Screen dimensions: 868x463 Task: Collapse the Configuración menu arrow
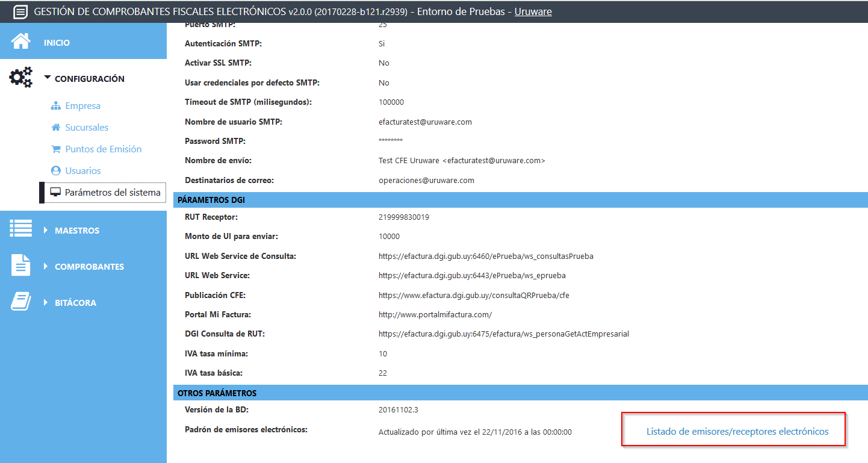point(47,78)
